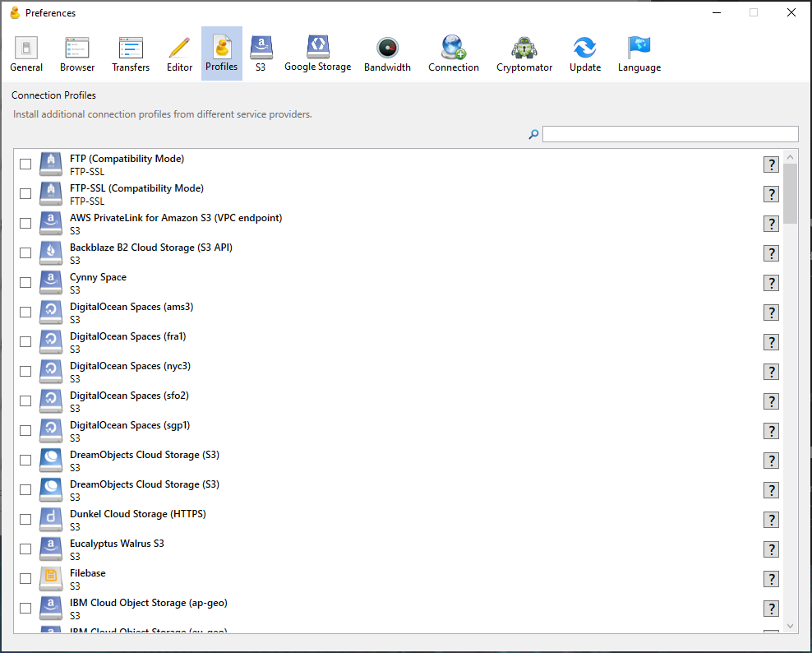This screenshot has width=812, height=653.
Task: Open help for Cynny Space profile
Action: point(771,283)
